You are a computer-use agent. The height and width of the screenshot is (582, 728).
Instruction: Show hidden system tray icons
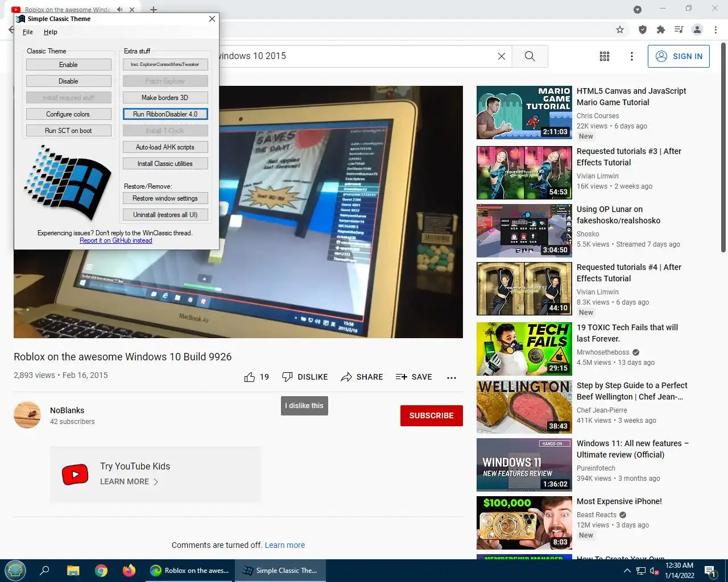pyautogui.click(x=627, y=571)
